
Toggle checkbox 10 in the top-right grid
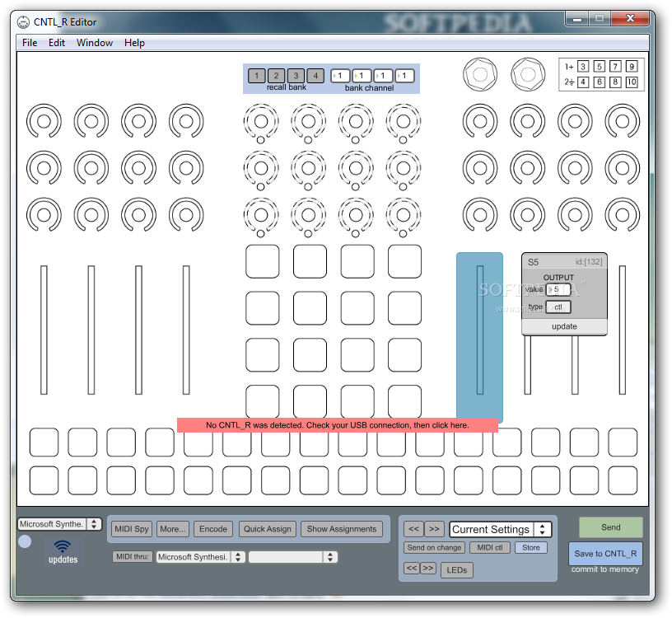tap(632, 82)
